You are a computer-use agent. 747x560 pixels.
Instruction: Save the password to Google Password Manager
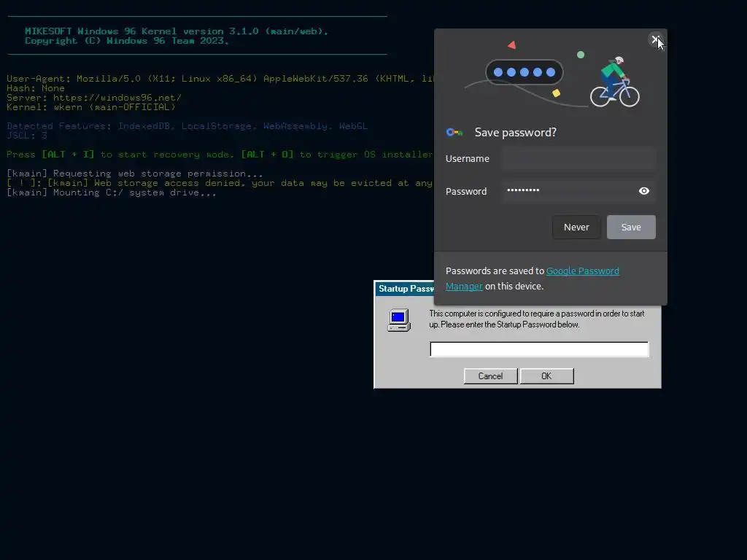coord(631,227)
